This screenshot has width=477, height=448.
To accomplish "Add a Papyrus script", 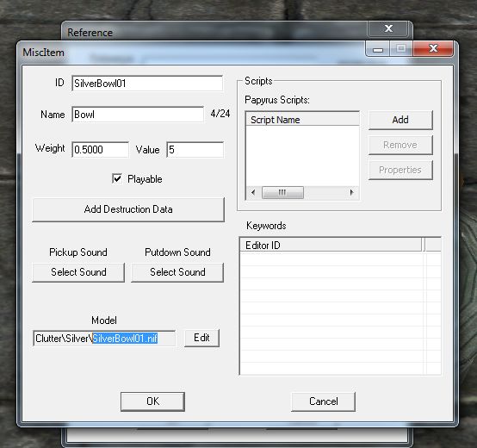I will (x=400, y=120).
